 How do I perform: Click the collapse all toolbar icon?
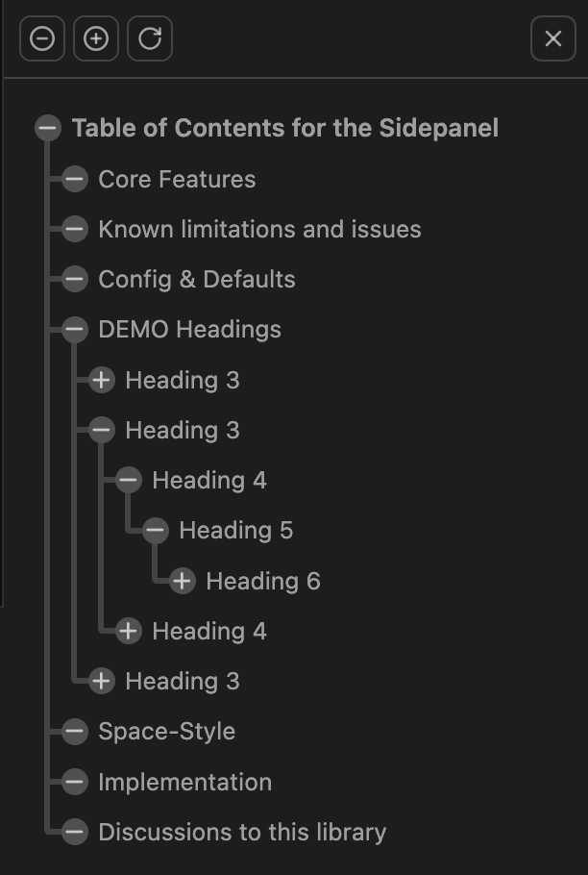(x=42, y=38)
